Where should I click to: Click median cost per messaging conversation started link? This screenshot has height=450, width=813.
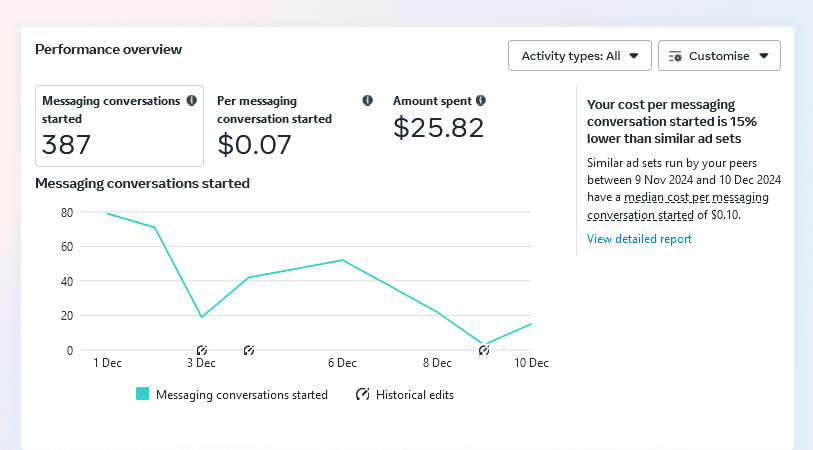point(678,206)
